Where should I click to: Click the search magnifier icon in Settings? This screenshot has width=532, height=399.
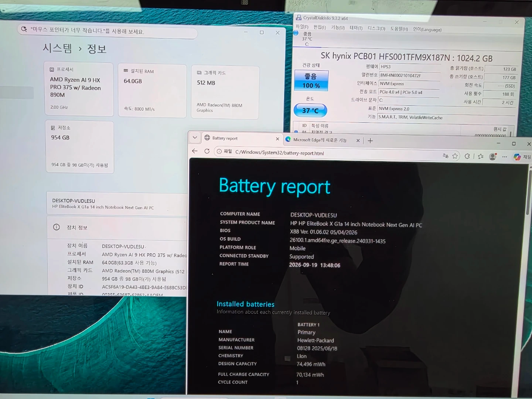(x=24, y=29)
